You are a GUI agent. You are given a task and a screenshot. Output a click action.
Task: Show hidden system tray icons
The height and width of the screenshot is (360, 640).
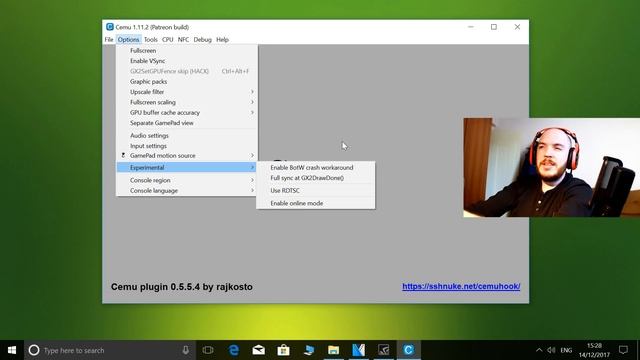[539, 350]
